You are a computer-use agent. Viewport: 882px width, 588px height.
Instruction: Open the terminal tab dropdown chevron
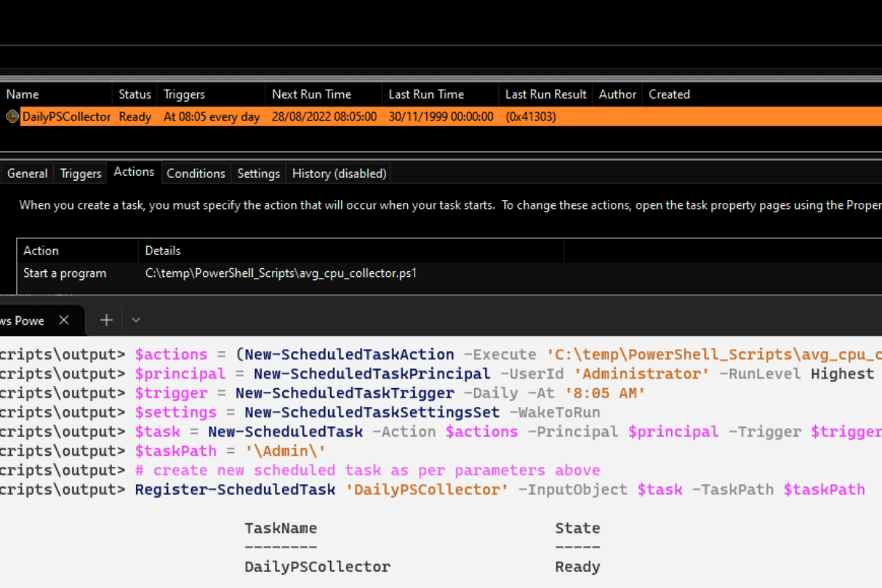point(135,320)
